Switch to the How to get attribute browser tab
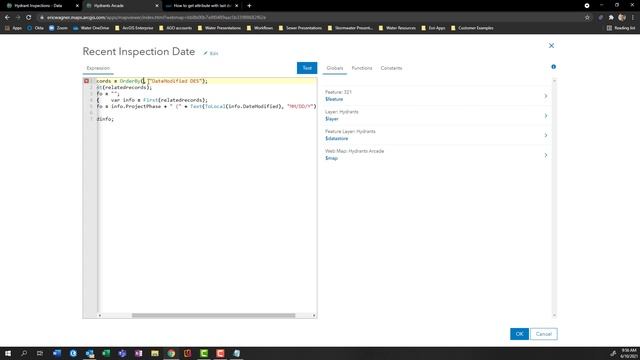 click(x=202, y=6)
